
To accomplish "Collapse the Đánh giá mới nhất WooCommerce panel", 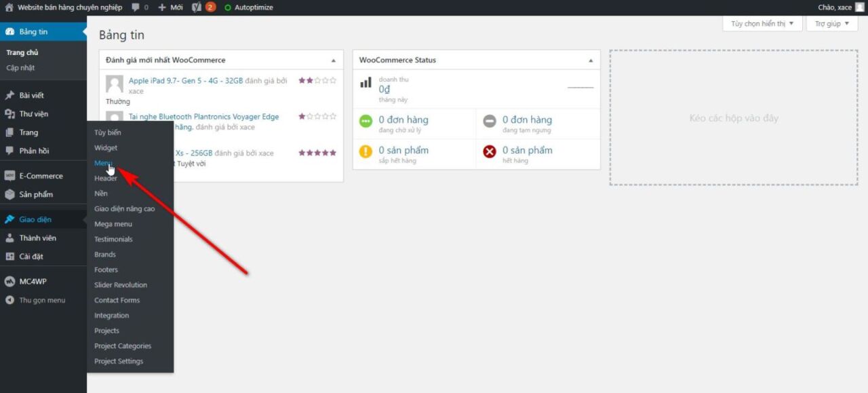I will pos(333,60).
